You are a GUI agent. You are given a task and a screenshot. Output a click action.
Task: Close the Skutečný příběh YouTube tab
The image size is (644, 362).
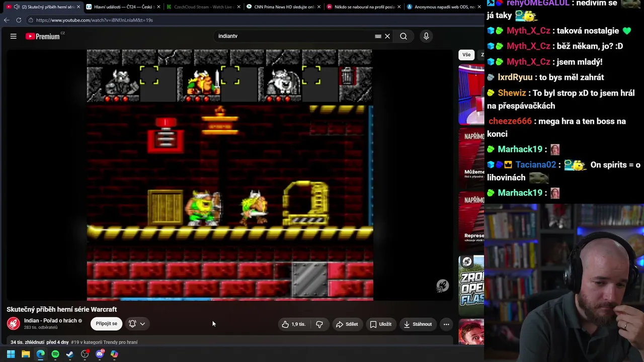point(78,7)
